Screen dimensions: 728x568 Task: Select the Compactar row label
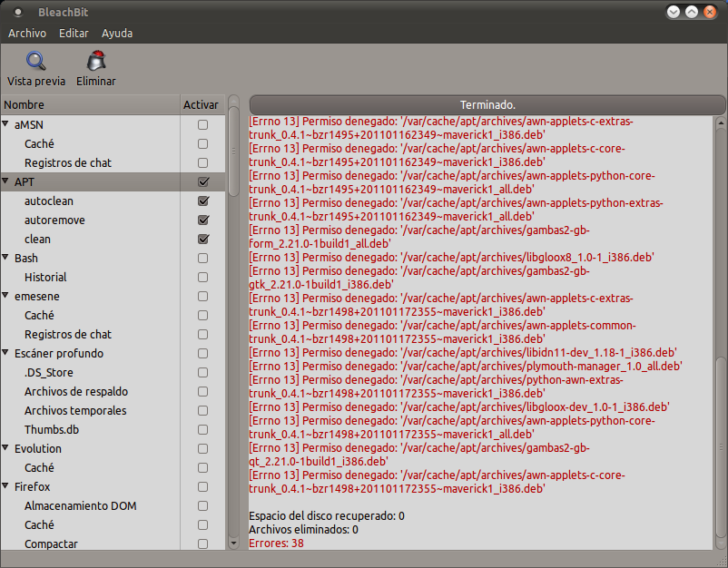[x=51, y=544]
